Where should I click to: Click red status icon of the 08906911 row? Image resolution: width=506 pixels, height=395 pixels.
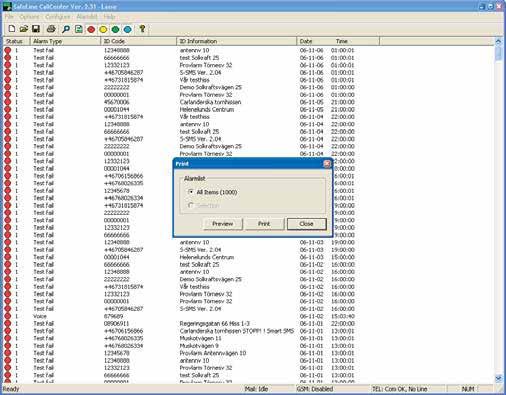8,323
